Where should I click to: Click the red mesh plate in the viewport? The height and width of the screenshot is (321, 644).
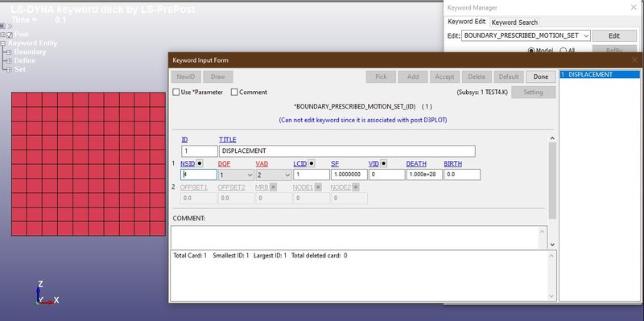point(89,164)
